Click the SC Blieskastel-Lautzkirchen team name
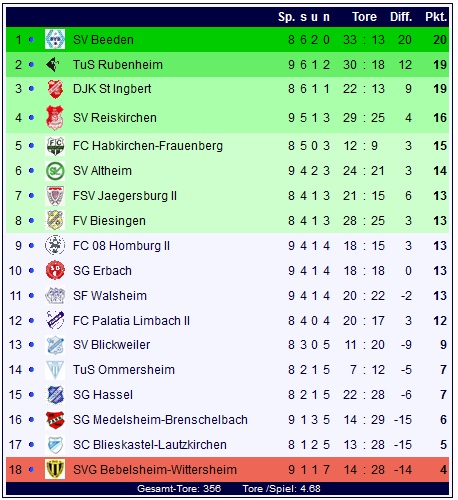 150,445
